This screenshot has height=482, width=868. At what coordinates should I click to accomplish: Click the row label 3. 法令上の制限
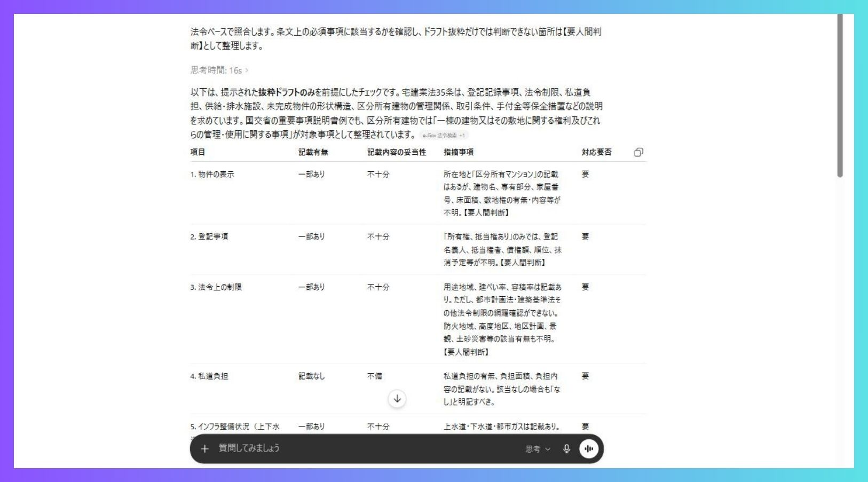click(216, 287)
